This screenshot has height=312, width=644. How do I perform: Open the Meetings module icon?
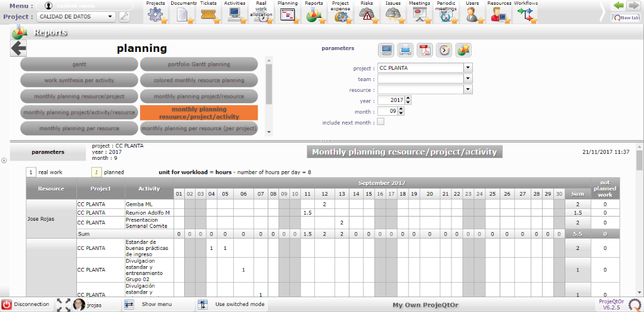click(419, 15)
